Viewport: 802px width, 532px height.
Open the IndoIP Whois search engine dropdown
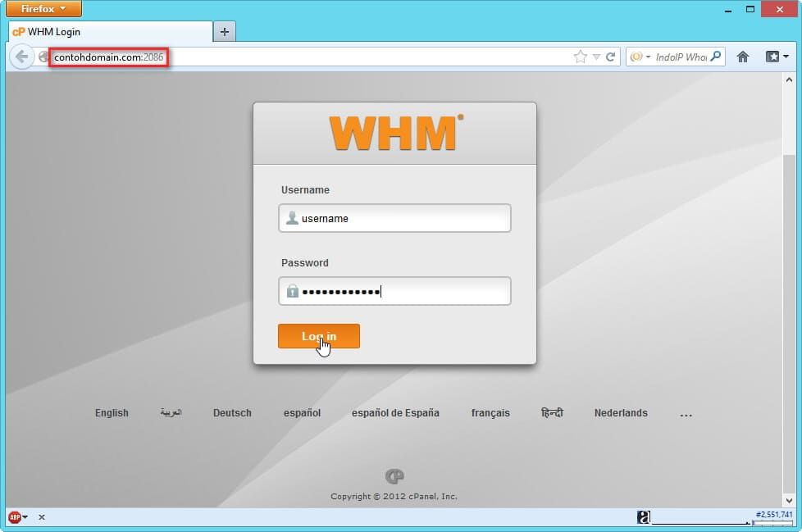pos(639,57)
